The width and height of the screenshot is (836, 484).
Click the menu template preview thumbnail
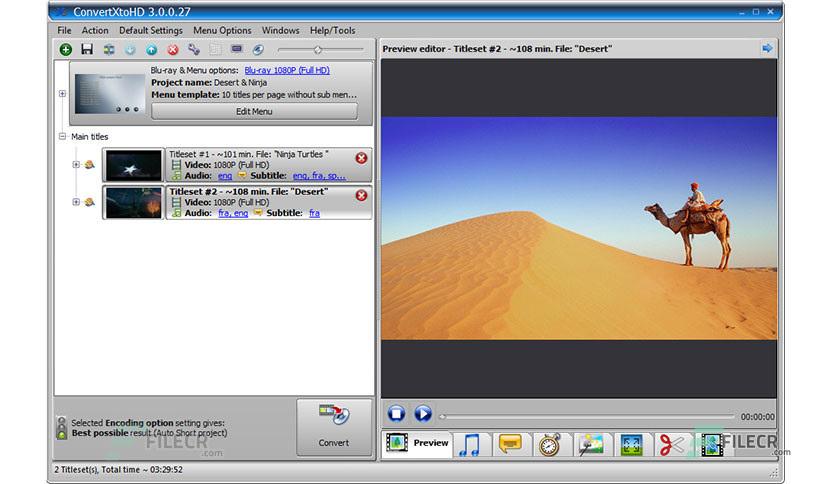110,93
